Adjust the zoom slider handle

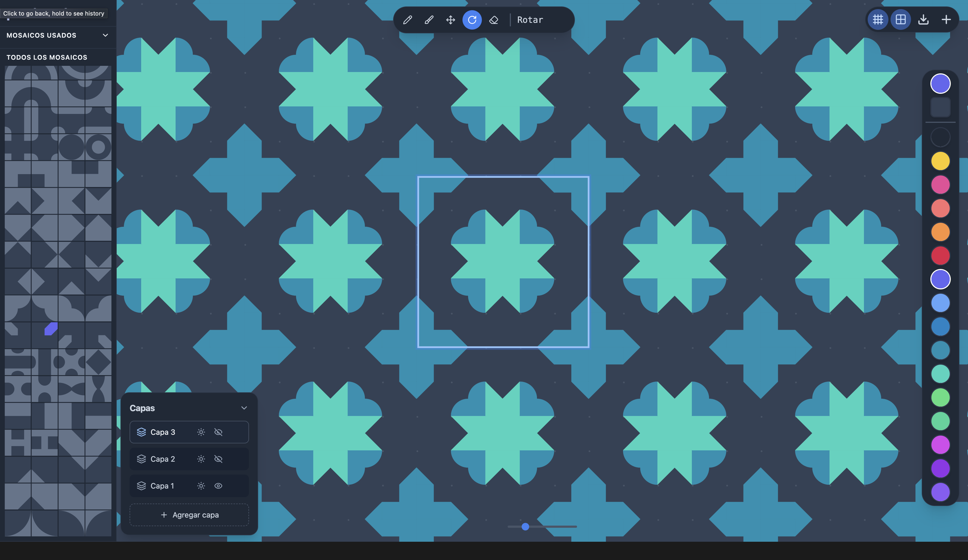pos(525,527)
